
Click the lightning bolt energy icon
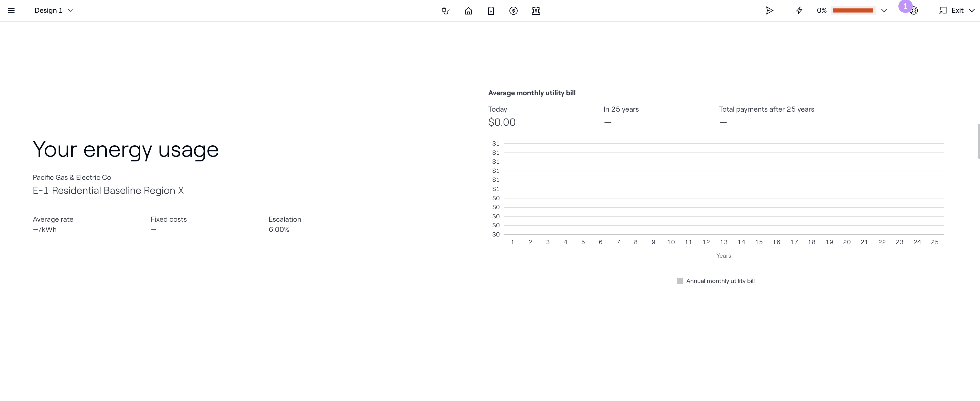coord(799,11)
